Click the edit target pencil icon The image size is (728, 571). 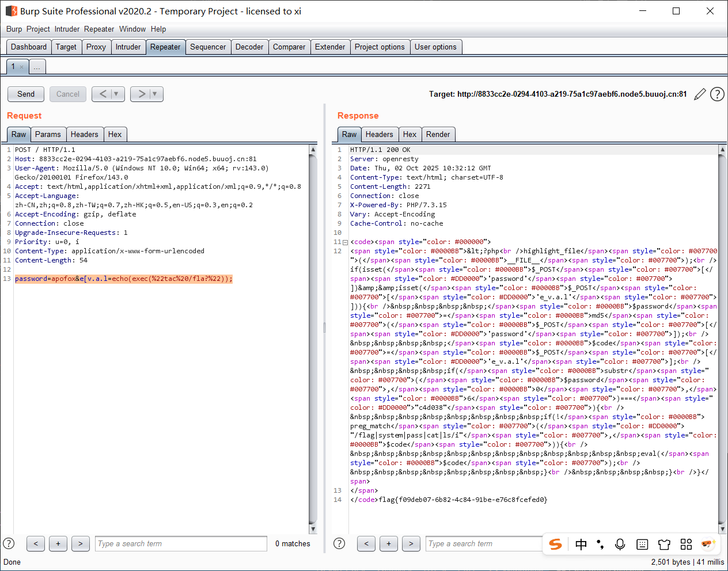click(700, 94)
